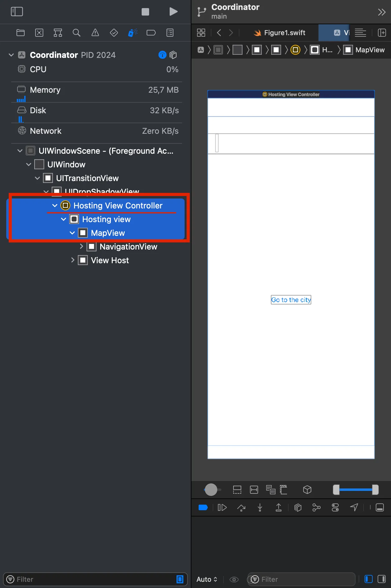
Task: Open the issue navigator warning icon
Action: click(95, 33)
